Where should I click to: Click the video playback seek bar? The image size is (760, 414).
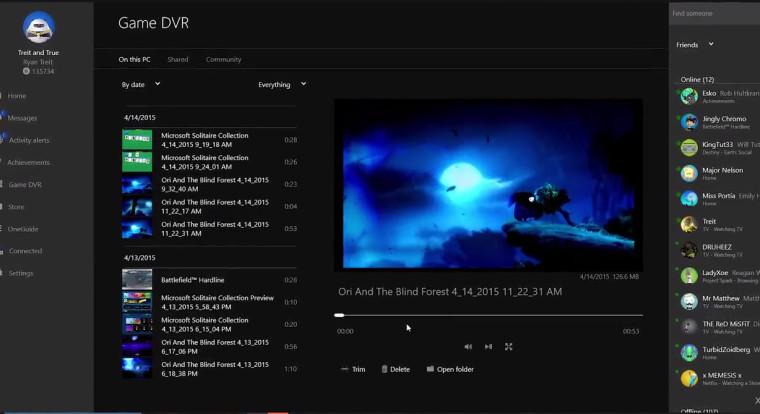pyautogui.click(x=488, y=315)
